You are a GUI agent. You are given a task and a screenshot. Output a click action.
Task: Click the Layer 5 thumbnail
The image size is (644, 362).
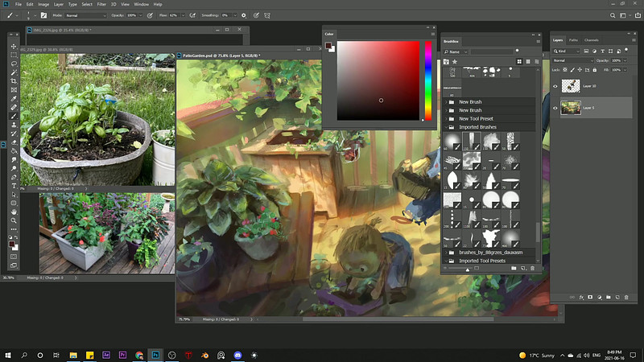click(571, 108)
